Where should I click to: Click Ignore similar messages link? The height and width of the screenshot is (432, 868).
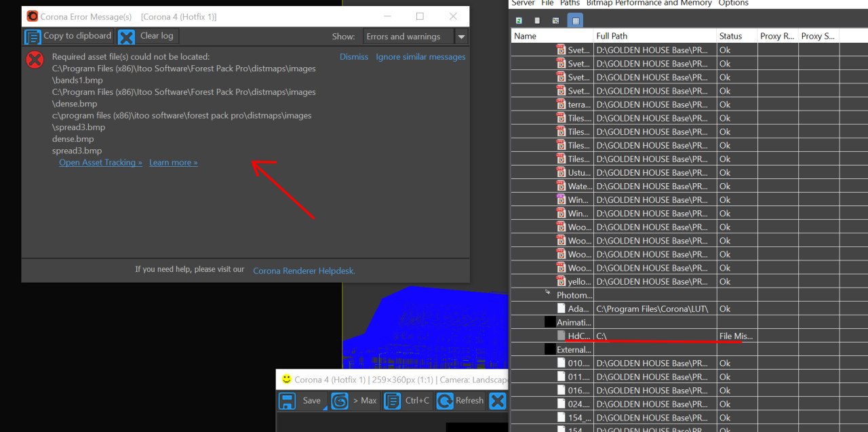pyautogui.click(x=420, y=57)
